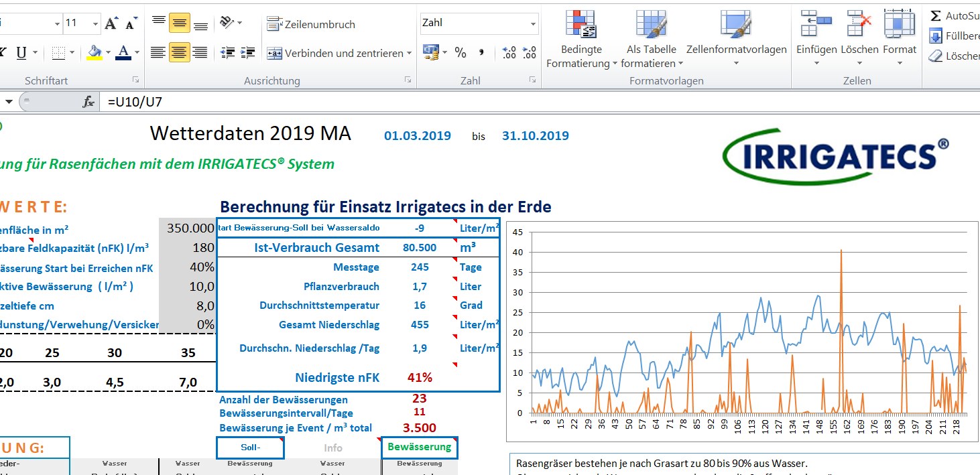Expand the accounting format arrow
980x475 pixels.
pos(444,53)
